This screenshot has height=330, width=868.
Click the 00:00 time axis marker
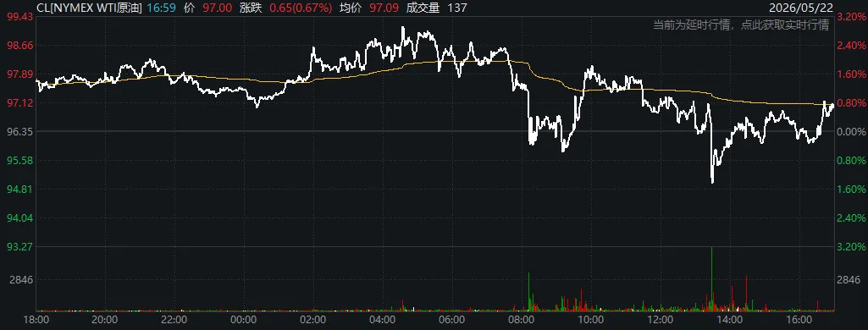click(243, 320)
